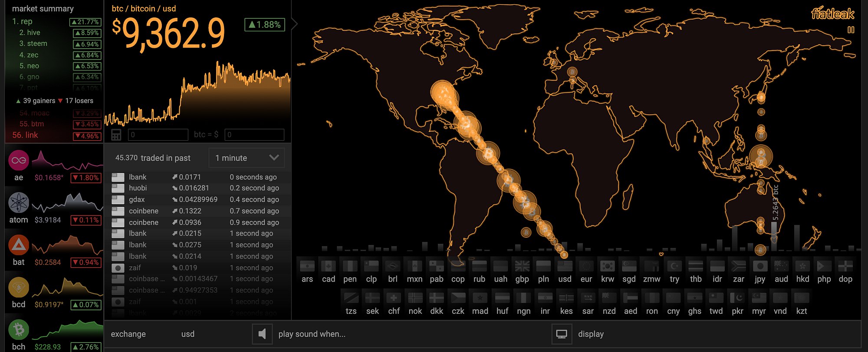This screenshot has width=868, height=352.
Task: Click the zaif 0.019 trade row
Action: (197, 268)
